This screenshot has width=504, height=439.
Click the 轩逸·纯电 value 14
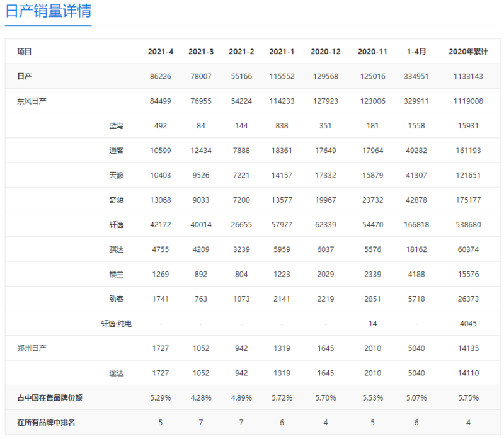(x=372, y=324)
